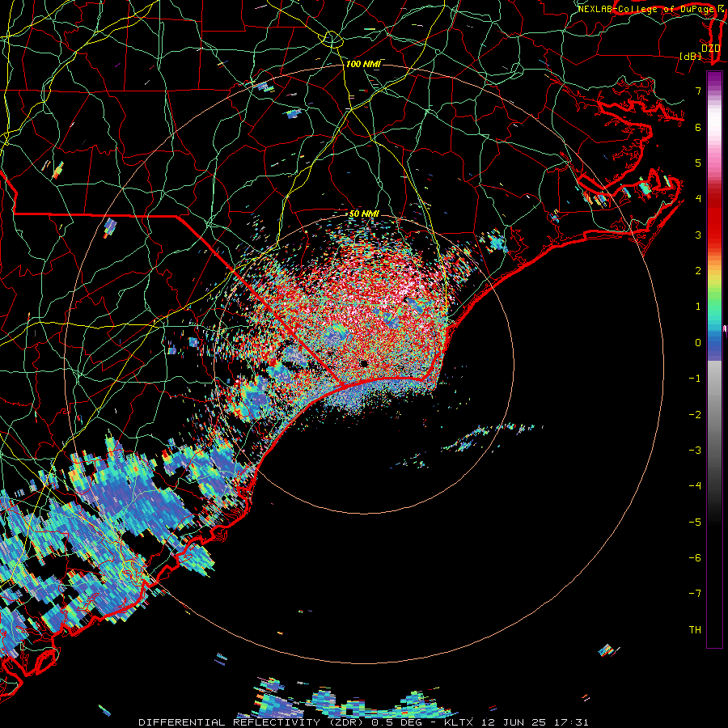Viewport: 728px width, 728px height.
Task: Click the KLTX station identifier in the caption
Action: point(459,722)
